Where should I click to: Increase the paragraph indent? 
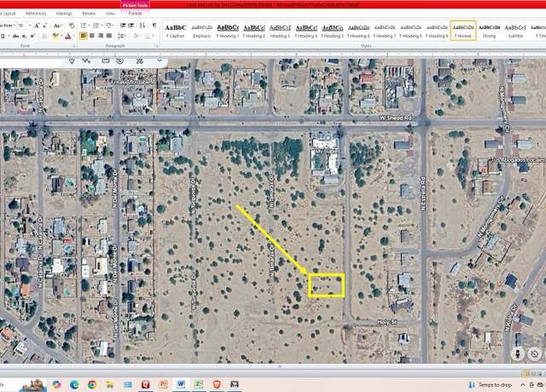tap(131, 26)
